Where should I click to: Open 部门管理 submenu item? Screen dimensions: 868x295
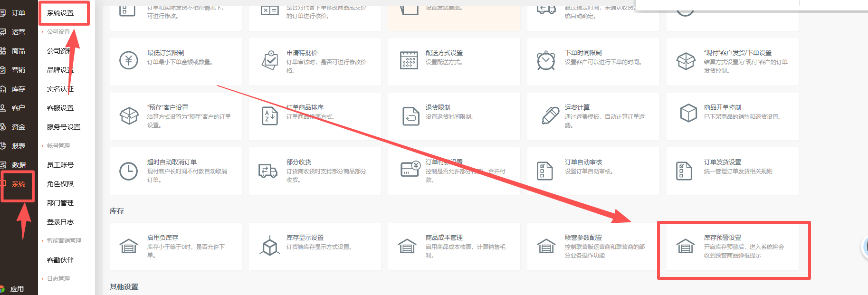coord(60,203)
